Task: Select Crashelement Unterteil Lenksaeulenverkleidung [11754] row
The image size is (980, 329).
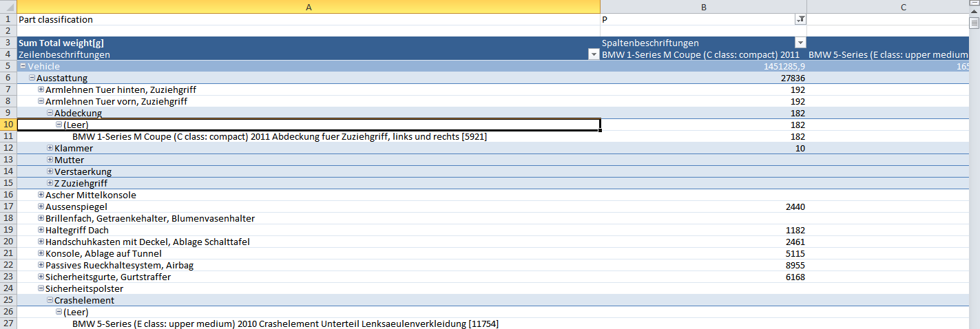Action: tap(308, 323)
